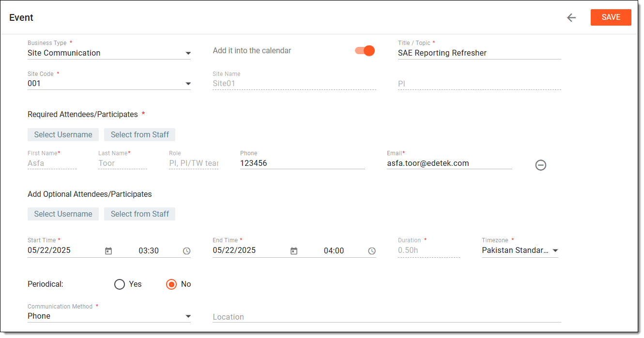The image size is (644, 338).
Task: Select Username for optional attendees
Action: click(63, 214)
